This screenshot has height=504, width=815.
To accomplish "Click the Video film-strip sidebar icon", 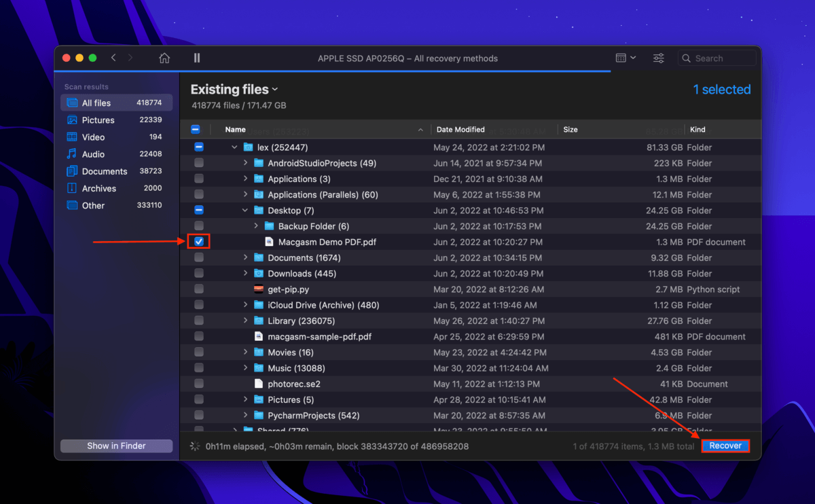I will tap(72, 137).
